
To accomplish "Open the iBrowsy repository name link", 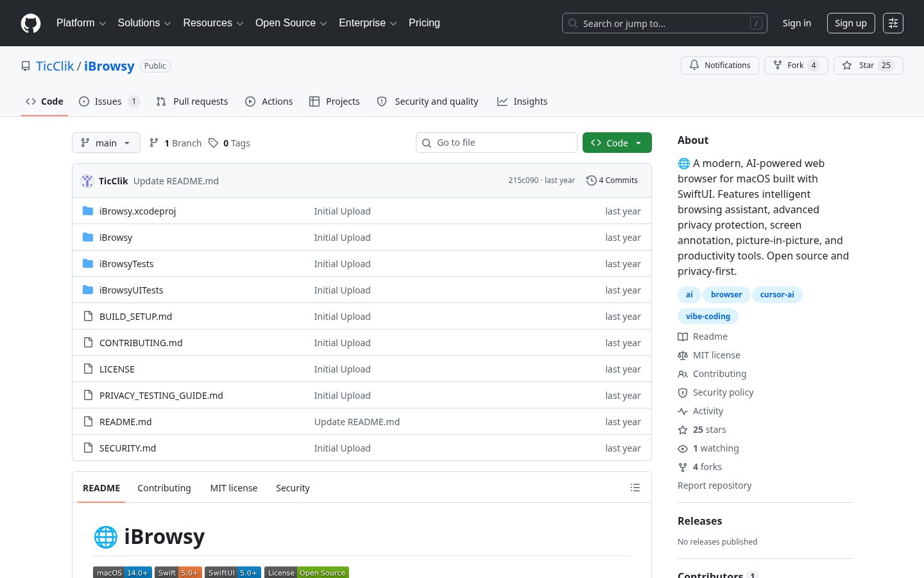I will coord(109,66).
